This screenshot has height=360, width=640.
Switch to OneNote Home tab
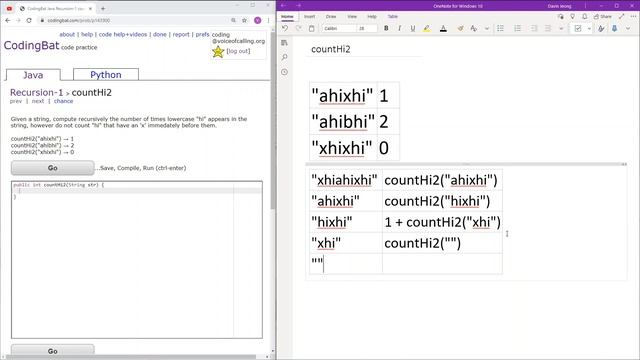point(287,17)
